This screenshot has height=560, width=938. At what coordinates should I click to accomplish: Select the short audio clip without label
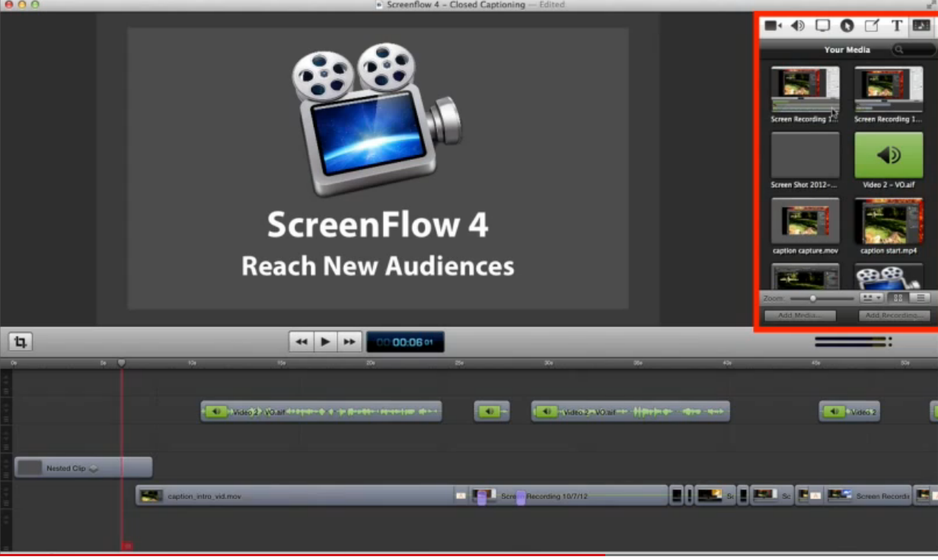coord(492,412)
